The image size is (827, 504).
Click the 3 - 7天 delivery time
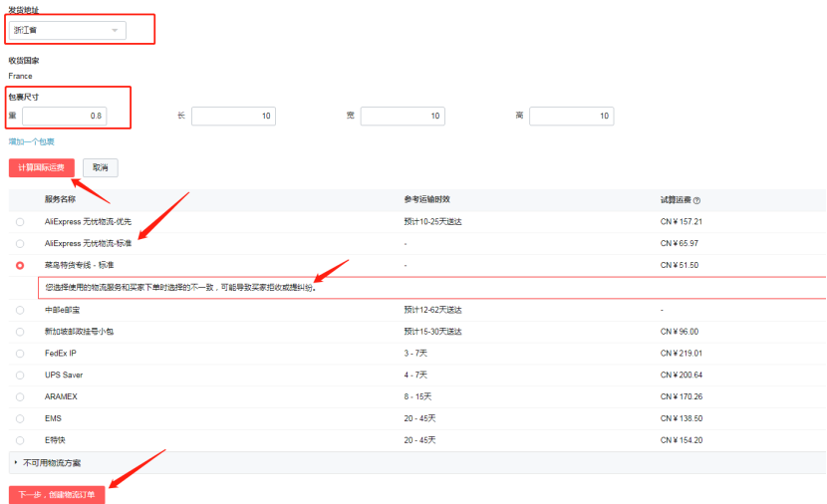pyautogui.click(x=415, y=354)
